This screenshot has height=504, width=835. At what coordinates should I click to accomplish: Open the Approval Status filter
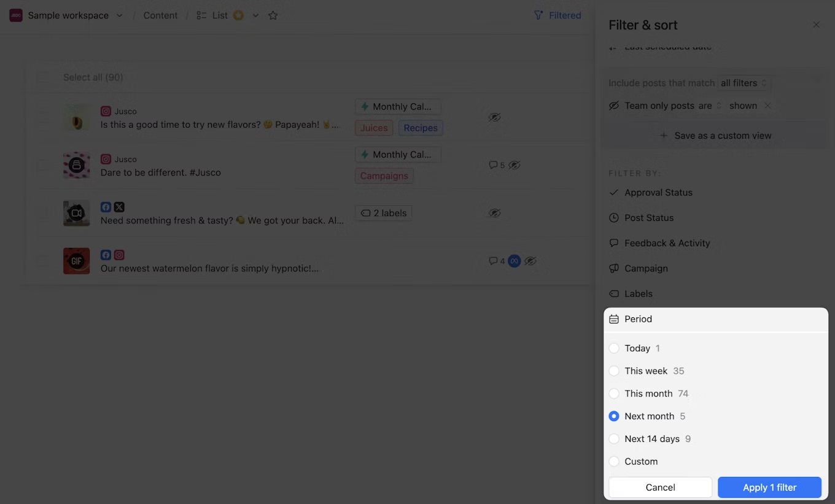coord(658,193)
